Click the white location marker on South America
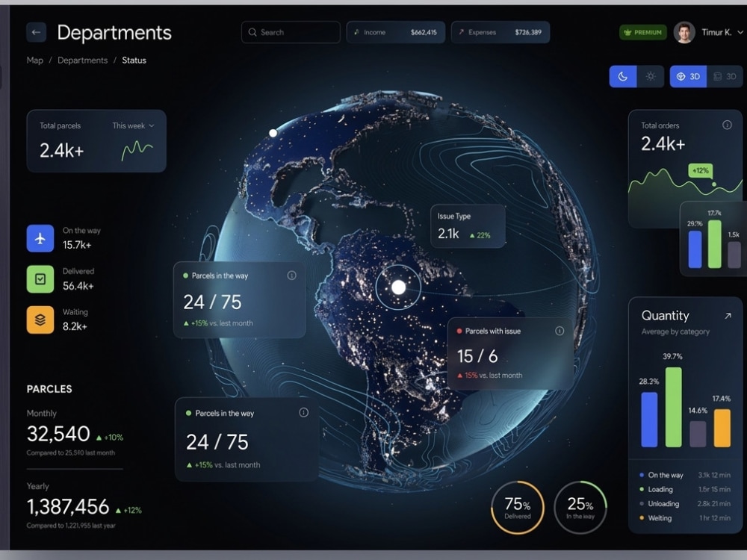This screenshot has width=747, height=560. [x=398, y=287]
